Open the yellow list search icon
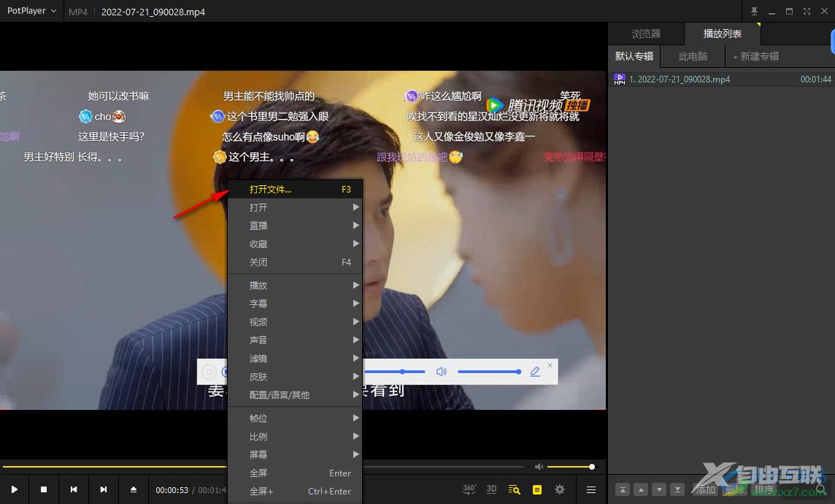 (x=514, y=489)
